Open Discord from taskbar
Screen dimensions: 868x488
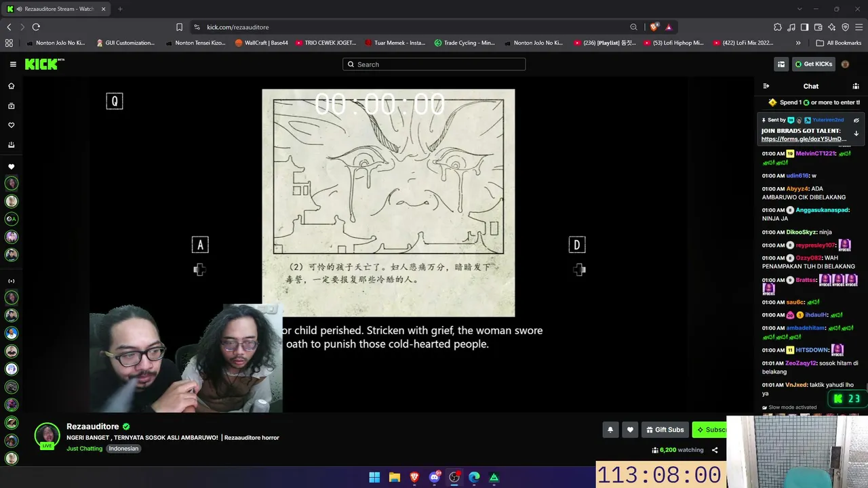point(435,477)
